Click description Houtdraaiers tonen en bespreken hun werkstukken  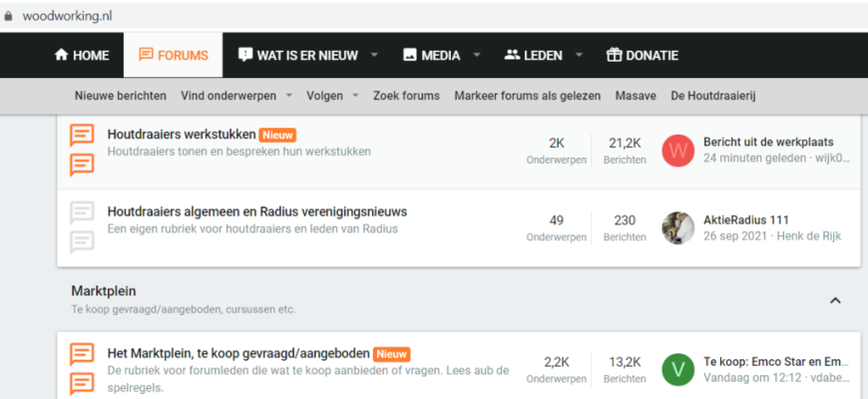click(x=239, y=151)
